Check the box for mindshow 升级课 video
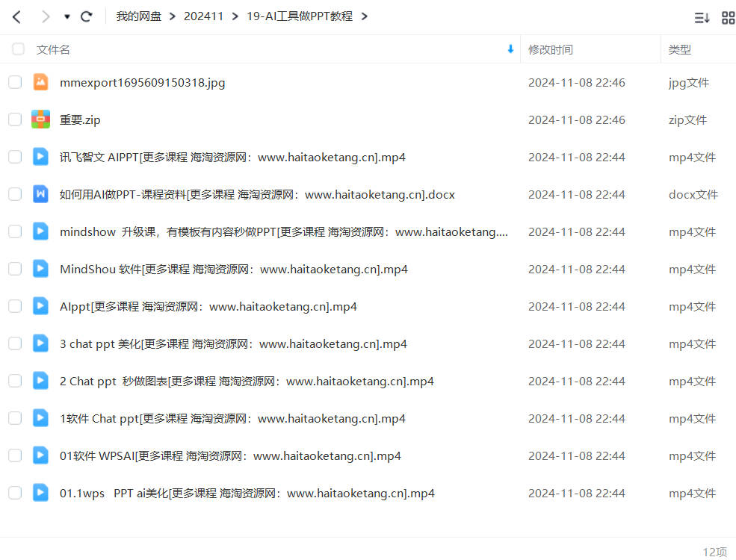 [15, 231]
